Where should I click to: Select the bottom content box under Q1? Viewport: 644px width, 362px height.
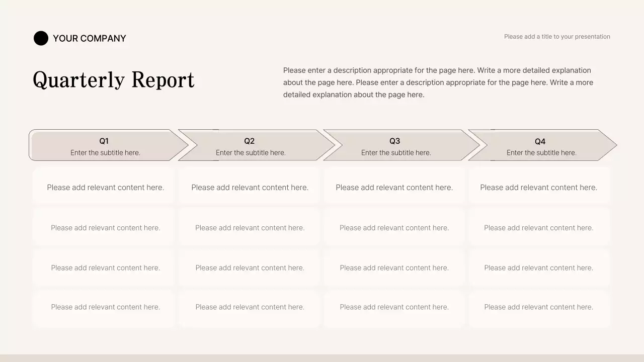click(x=105, y=307)
